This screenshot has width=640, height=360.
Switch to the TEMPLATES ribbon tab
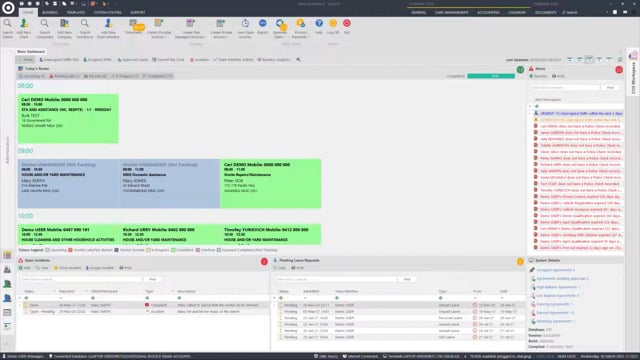coord(76,12)
